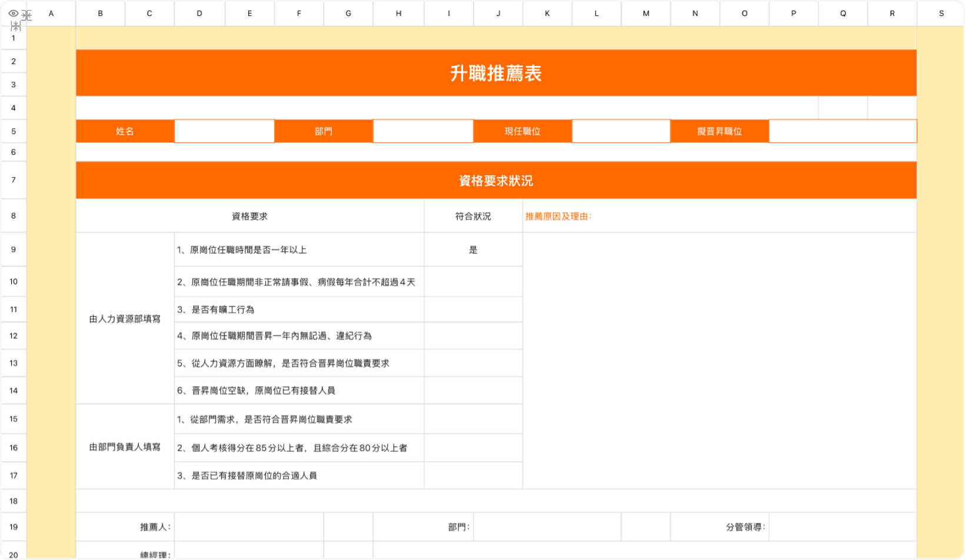Image resolution: width=965 pixels, height=560 pixels.
Task: Click the 符合狀況 column heading cell
Action: click(x=473, y=216)
